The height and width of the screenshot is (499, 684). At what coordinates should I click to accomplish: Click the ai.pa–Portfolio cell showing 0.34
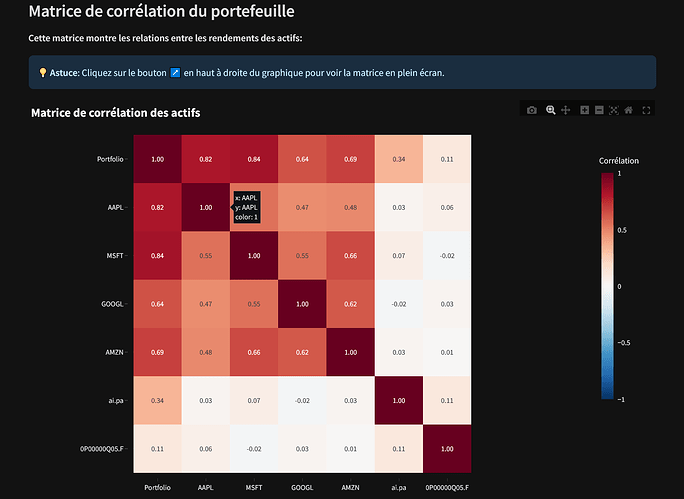158,399
